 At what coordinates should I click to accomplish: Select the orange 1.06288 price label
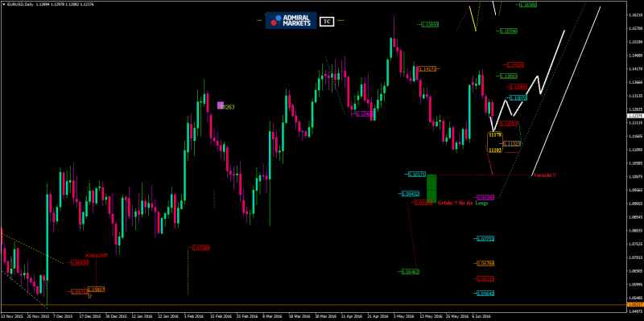pos(485,263)
